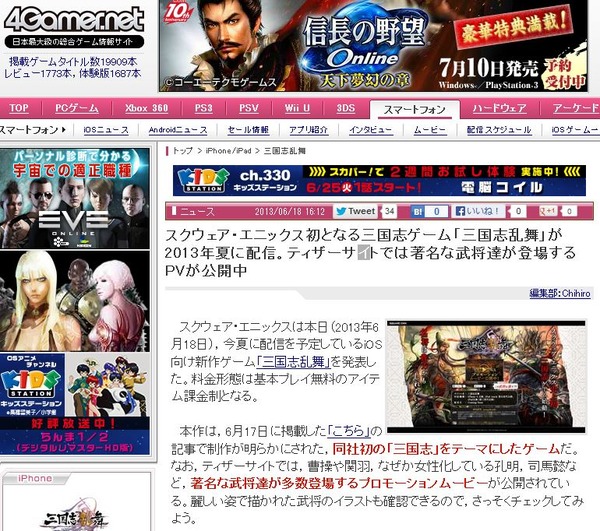Click the Facebook いいね! button
Image resolution: width=600 pixels, height=531 pixels.
[478, 211]
